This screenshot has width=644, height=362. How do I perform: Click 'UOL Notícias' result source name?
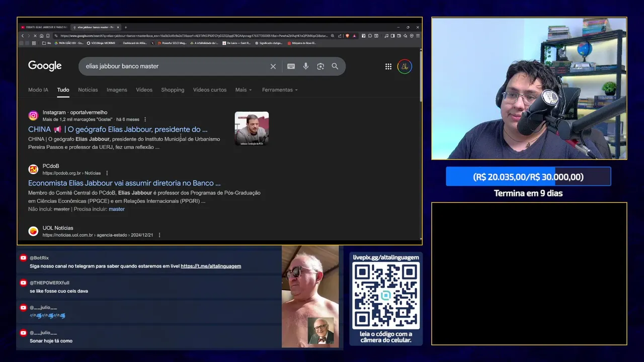(58, 228)
